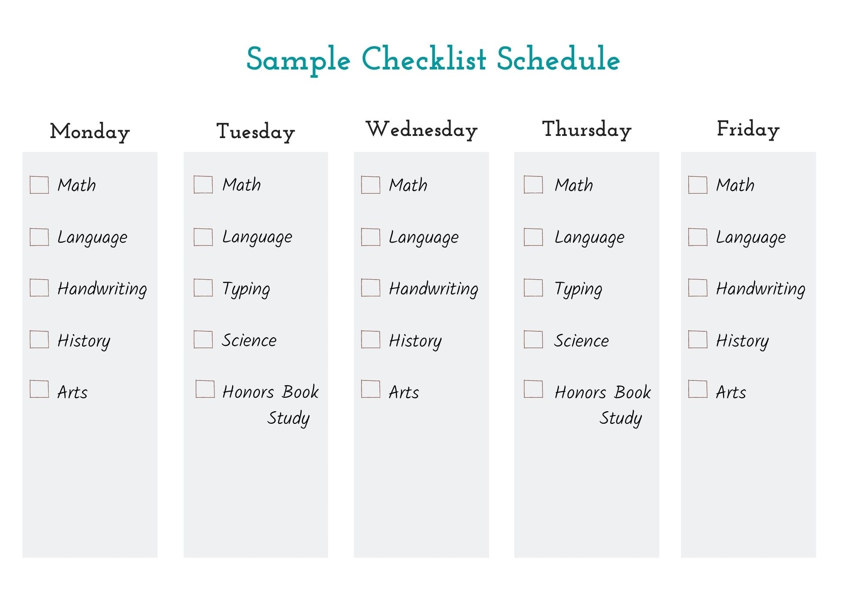Mark Wednesday Language as complete

(x=370, y=237)
